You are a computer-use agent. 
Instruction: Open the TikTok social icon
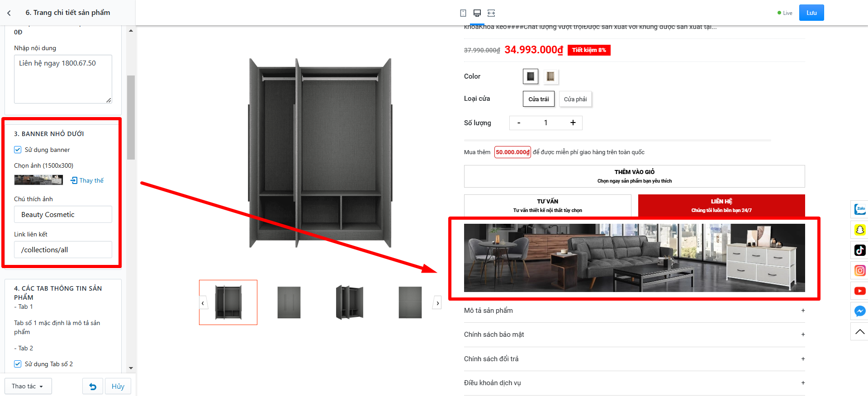click(859, 250)
